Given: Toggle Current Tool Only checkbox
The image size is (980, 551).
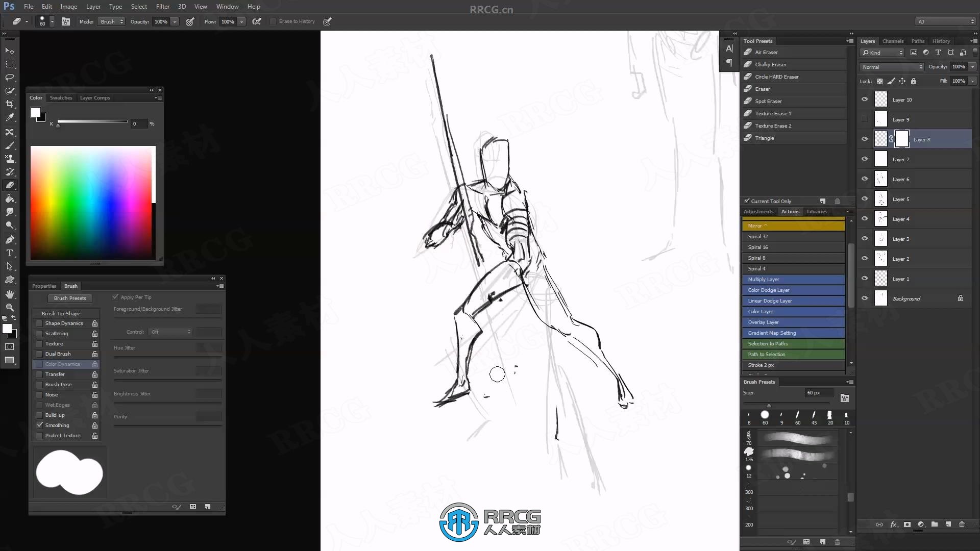Looking at the screenshot, I should coord(747,201).
